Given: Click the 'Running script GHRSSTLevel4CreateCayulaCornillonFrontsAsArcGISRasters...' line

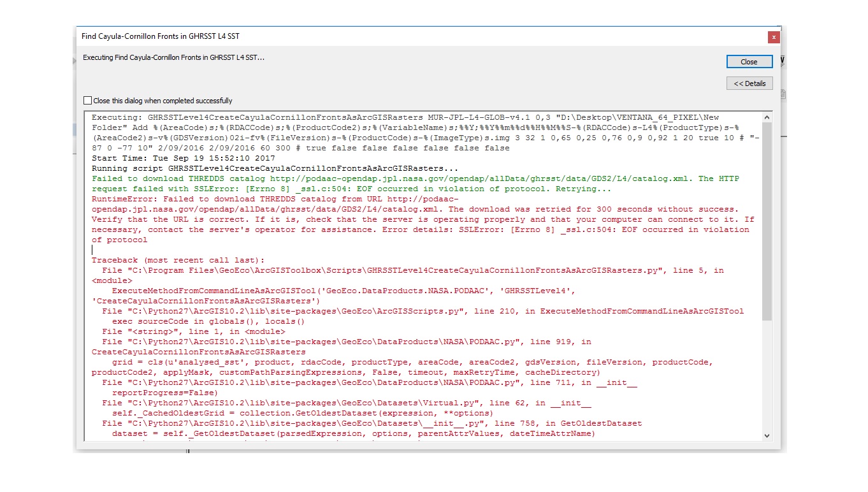Looking at the screenshot, I should pyautogui.click(x=275, y=168).
